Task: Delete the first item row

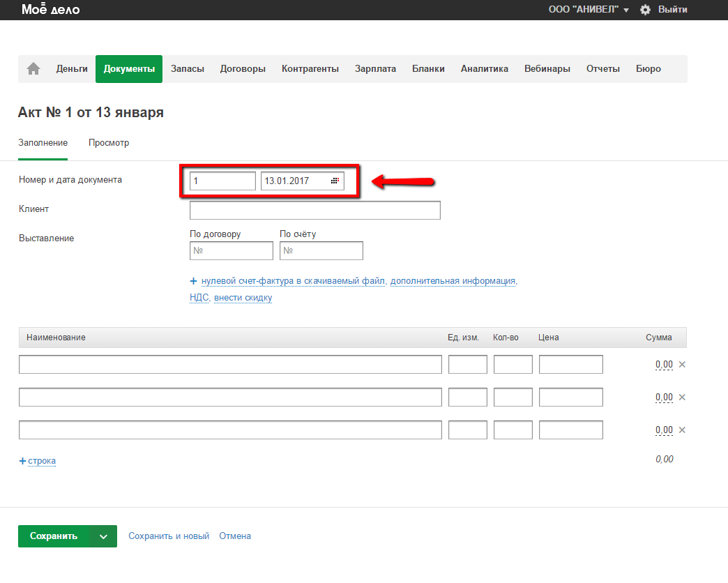Action: (682, 364)
